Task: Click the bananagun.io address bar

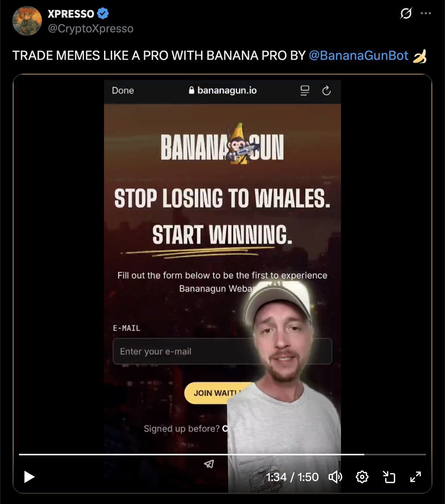Action: click(x=222, y=90)
